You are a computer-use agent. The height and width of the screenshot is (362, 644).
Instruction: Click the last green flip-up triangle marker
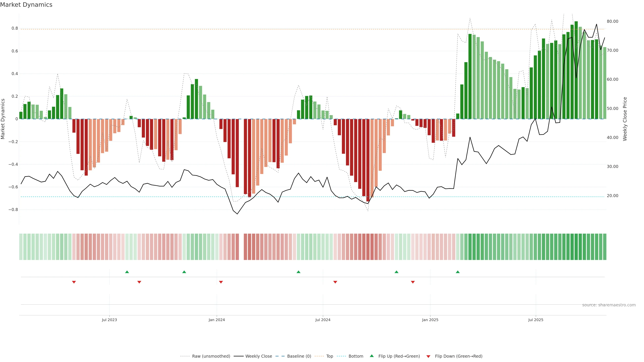[x=458, y=272]
